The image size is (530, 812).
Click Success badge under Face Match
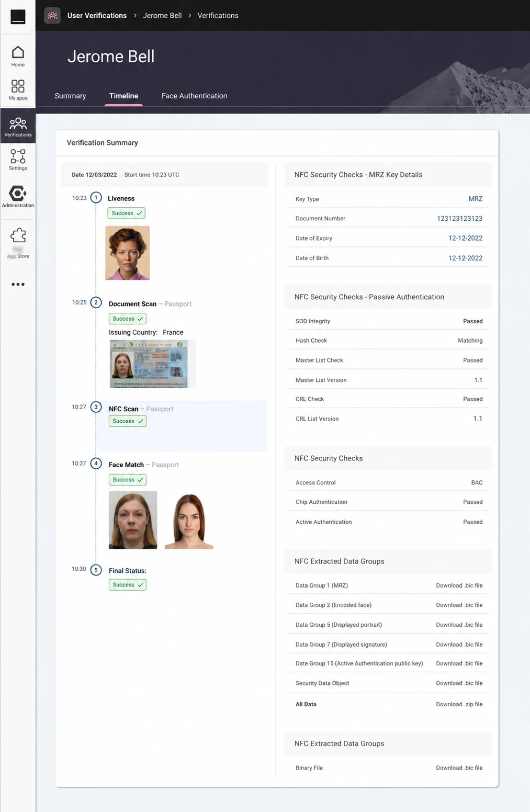click(x=127, y=480)
